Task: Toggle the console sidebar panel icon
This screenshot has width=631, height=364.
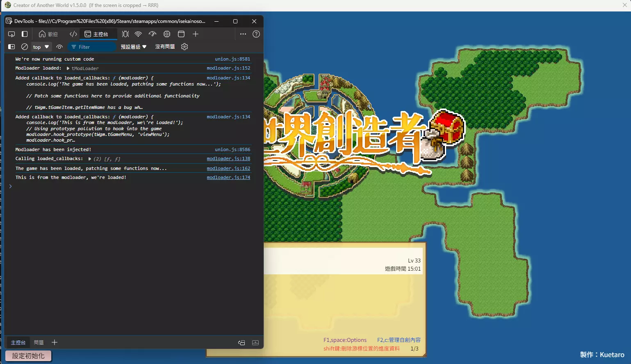Action: point(11,47)
